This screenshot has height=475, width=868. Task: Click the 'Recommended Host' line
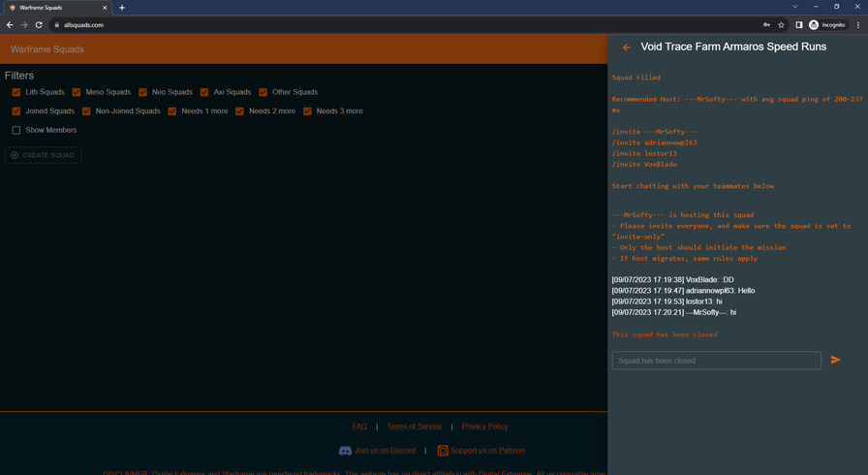(x=737, y=105)
